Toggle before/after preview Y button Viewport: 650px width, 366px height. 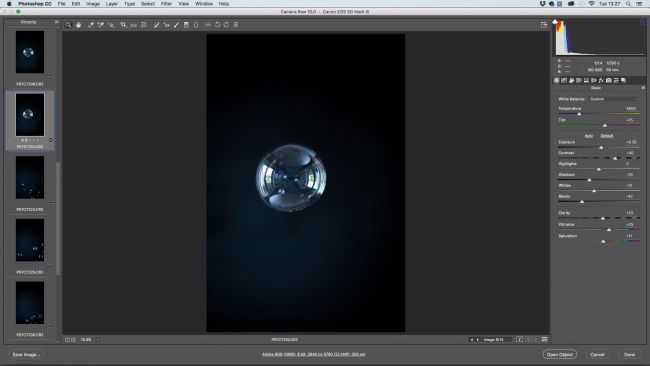tap(519, 339)
